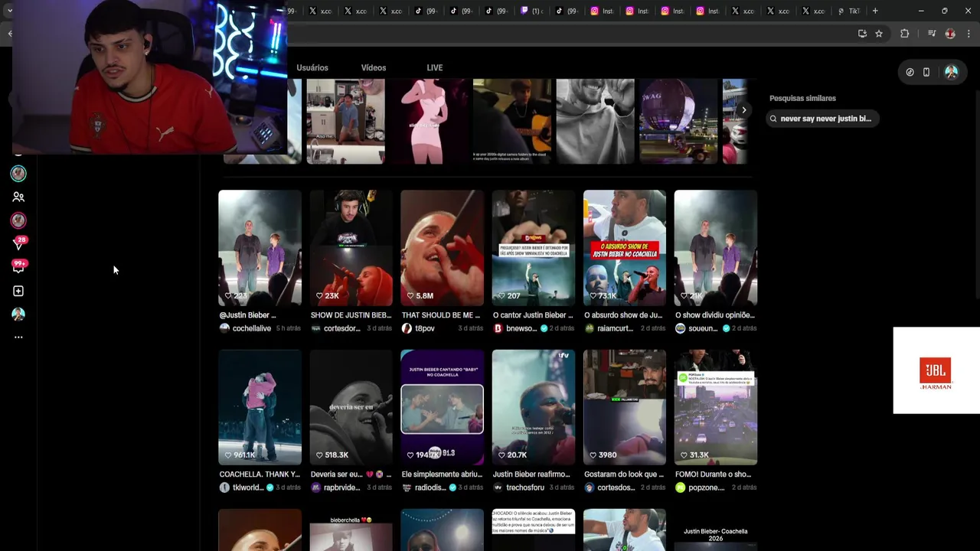The height and width of the screenshot is (551, 980).
Task: Click the cochellalive profile avatar
Action: coord(224,328)
